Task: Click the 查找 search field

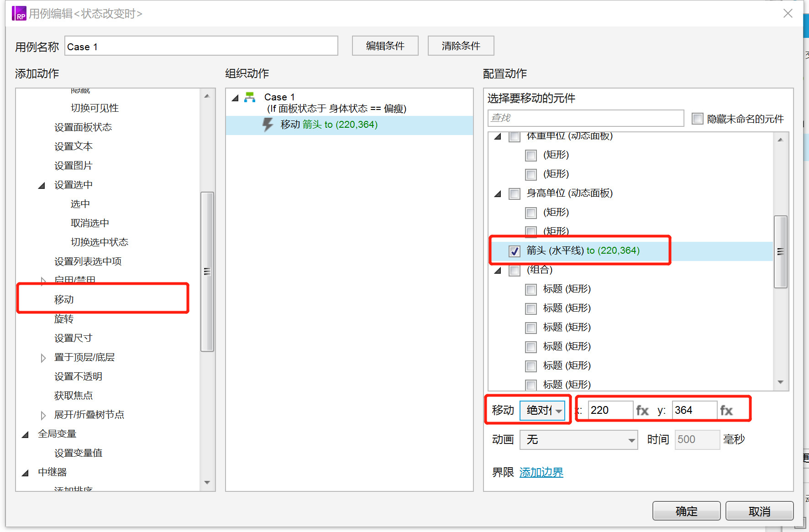Action: [x=586, y=118]
